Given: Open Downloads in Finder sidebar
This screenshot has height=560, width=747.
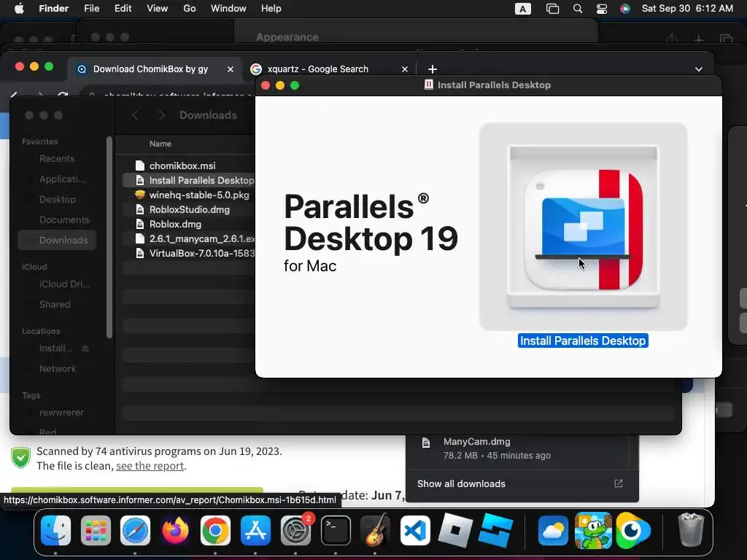Looking at the screenshot, I should (57, 241).
